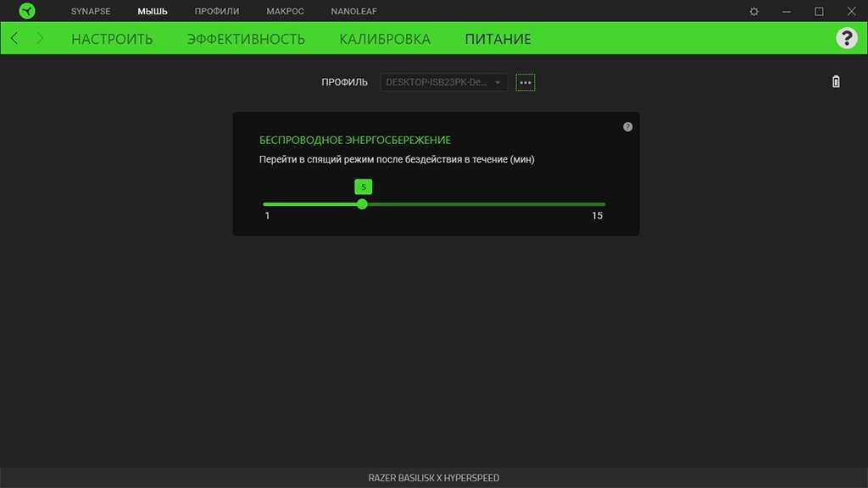868x488 pixels.
Task: Open help via the large question mark
Action: click(846, 38)
